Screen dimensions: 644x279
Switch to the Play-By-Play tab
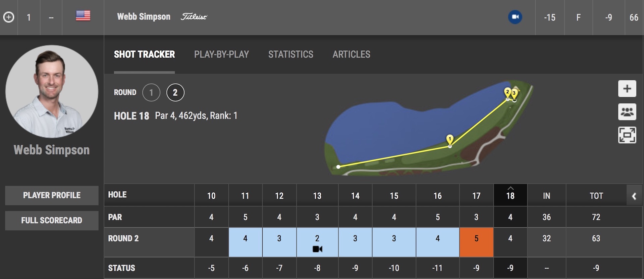click(221, 54)
